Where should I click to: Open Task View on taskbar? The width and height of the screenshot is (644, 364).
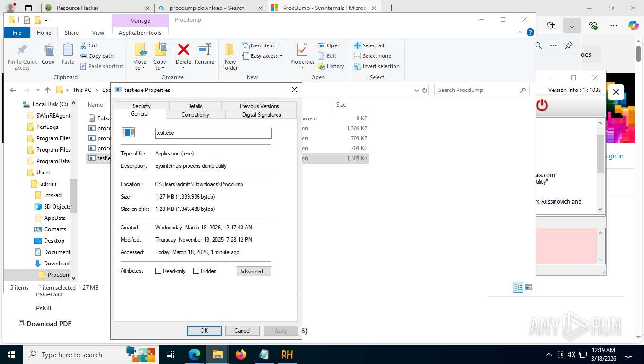tap(171, 355)
